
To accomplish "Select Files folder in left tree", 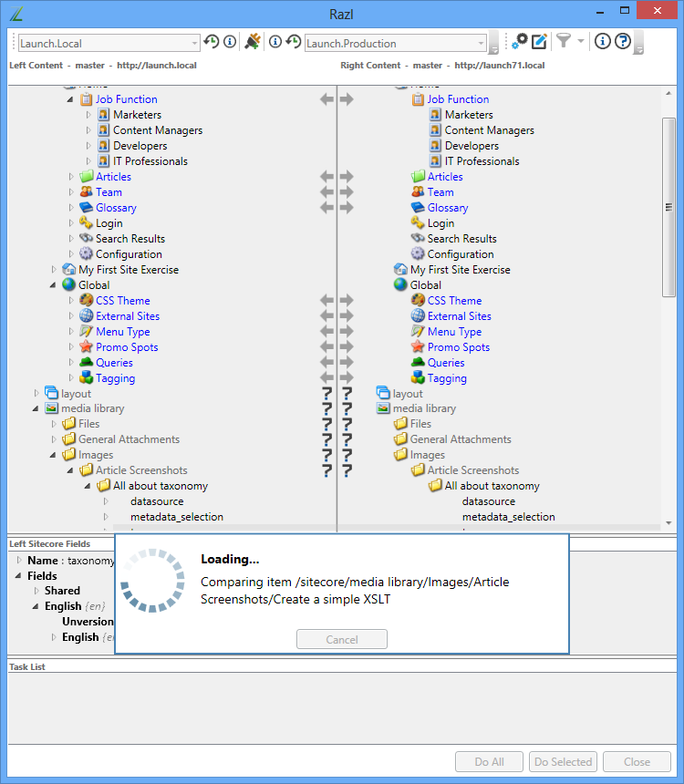I will pyautogui.click(x=88, y=424).
